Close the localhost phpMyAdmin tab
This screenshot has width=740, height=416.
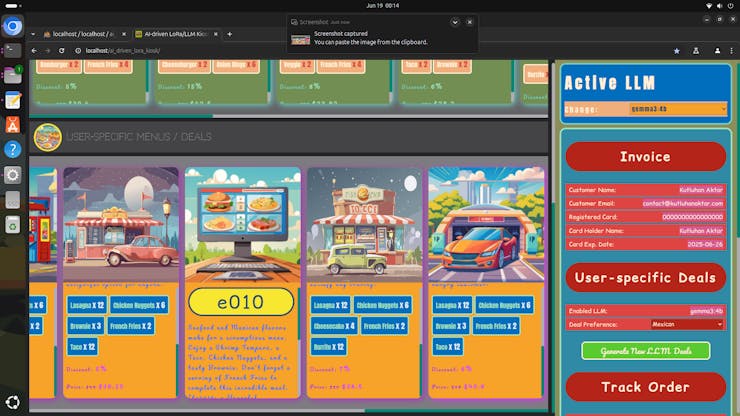124,34
